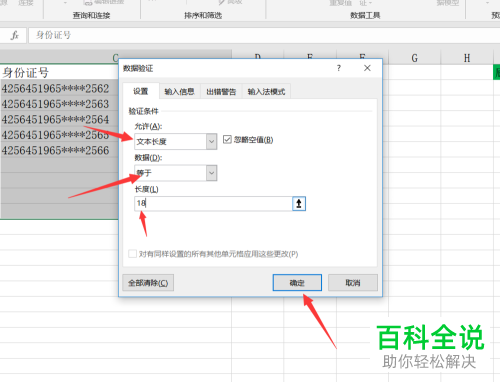Screen dimensions: 500x382
Task: Click the formula bar showing 身份证号
Action: pyautogui.click(x=263, y=35)
